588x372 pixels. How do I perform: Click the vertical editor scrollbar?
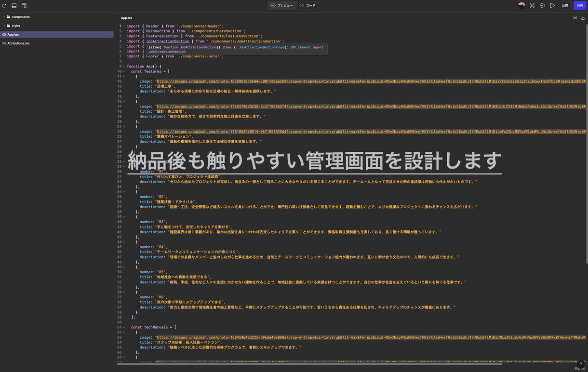click(586, 145)
